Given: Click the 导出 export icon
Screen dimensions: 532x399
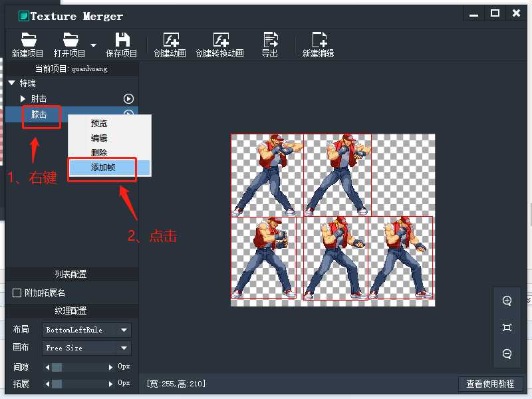Looking at the screenshot, I should [x=271, y=40].
